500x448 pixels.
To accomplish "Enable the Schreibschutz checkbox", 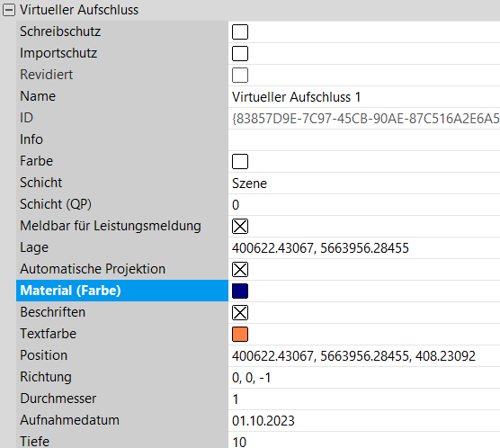I will pyautogui.click(x=240, y=31).
